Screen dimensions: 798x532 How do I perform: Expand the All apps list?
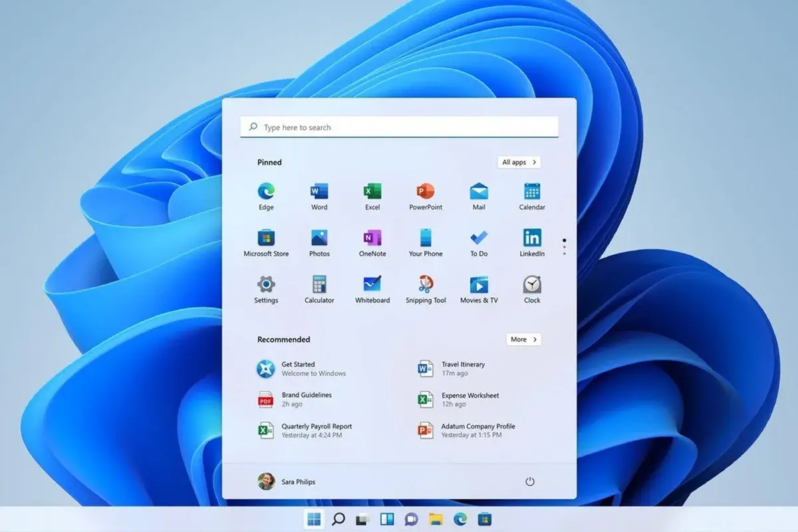coord(519,162)
